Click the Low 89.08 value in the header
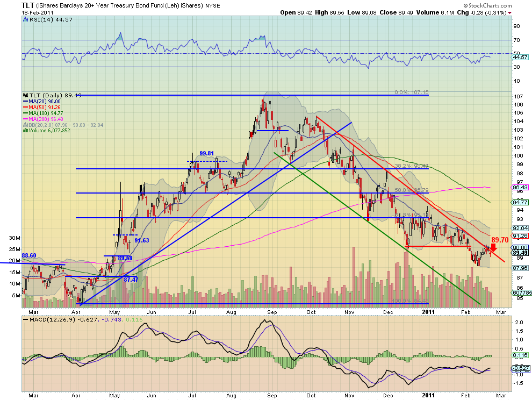 click(362, 13)
